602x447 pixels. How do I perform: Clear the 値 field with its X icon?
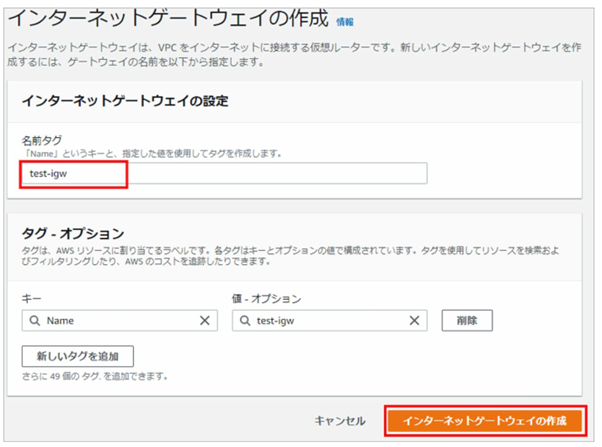coord(415,320)
